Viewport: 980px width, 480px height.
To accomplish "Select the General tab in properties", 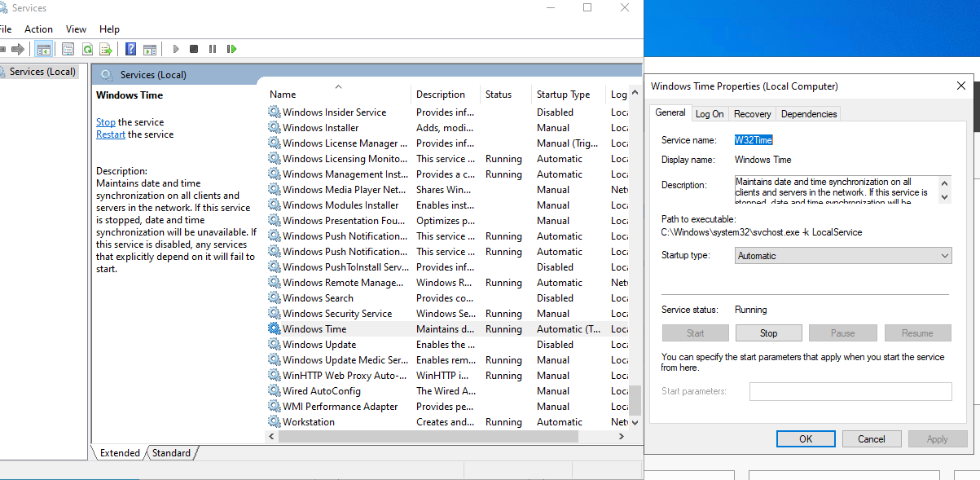I will click(x=670, y=113).
